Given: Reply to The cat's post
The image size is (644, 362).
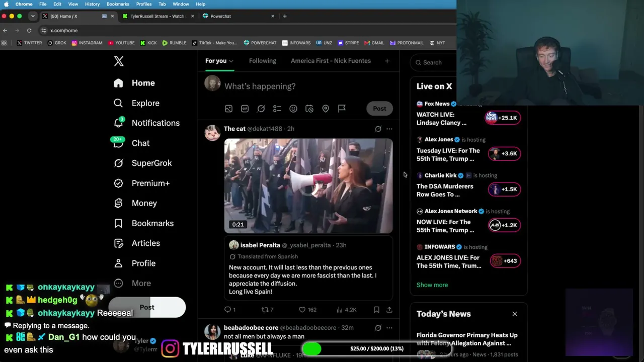Looking at the screenshot, I should click(230, 310).
